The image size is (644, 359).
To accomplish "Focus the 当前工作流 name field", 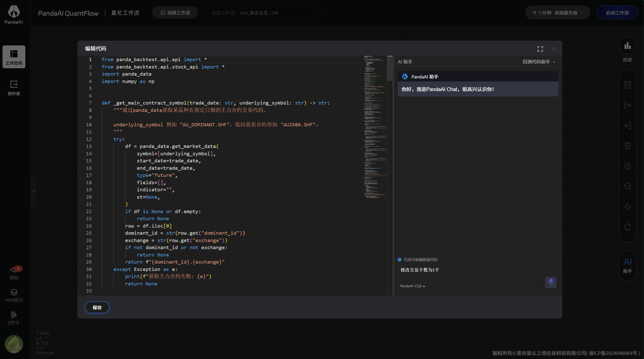I will coord(263,13).
